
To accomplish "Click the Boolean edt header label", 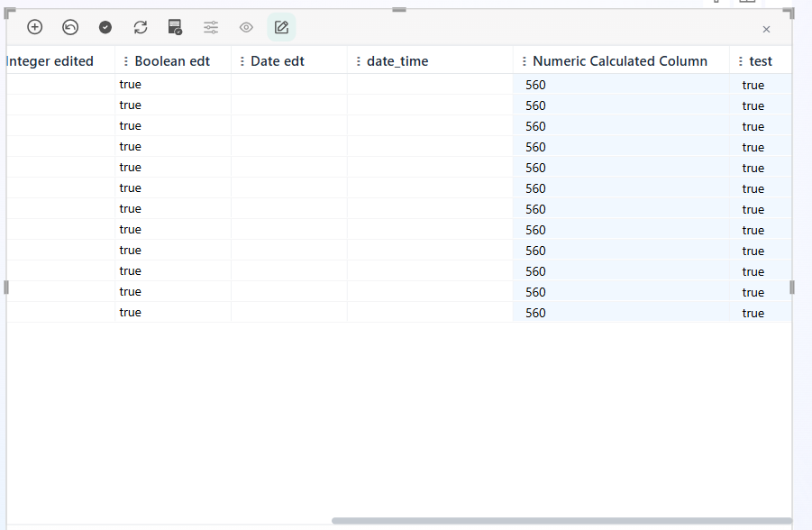I will point(172,61).
